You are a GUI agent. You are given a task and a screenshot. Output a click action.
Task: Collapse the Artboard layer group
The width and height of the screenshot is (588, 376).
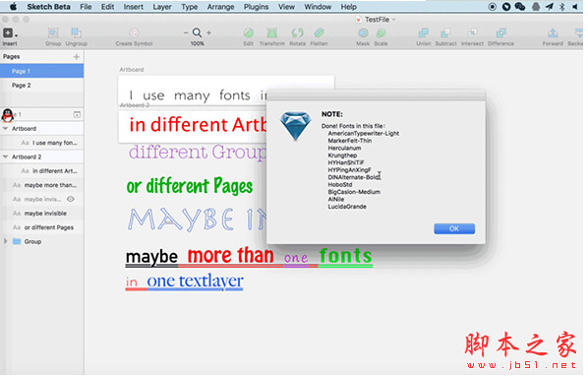tap(5, 128)
